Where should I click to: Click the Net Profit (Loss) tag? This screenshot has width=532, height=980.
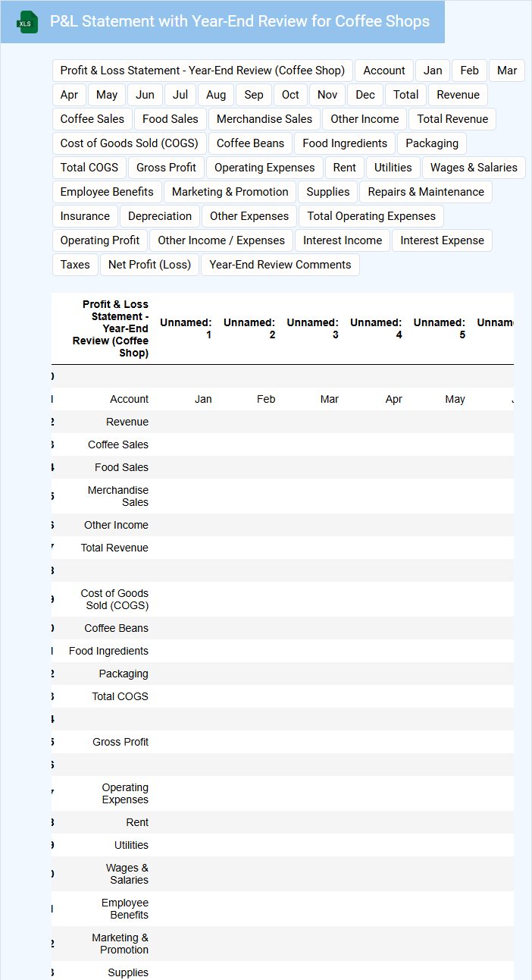(x=150, y=265)
